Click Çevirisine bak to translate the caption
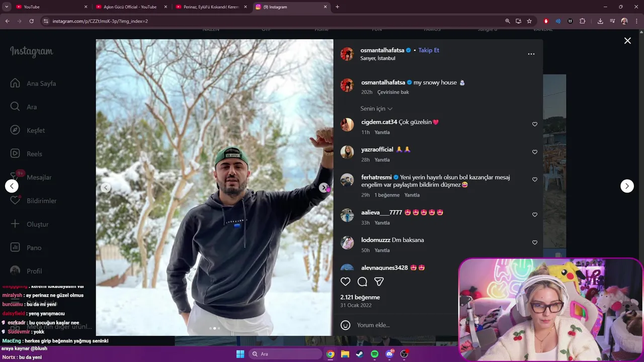Screen dimensions: 644x362 point(393,93)
